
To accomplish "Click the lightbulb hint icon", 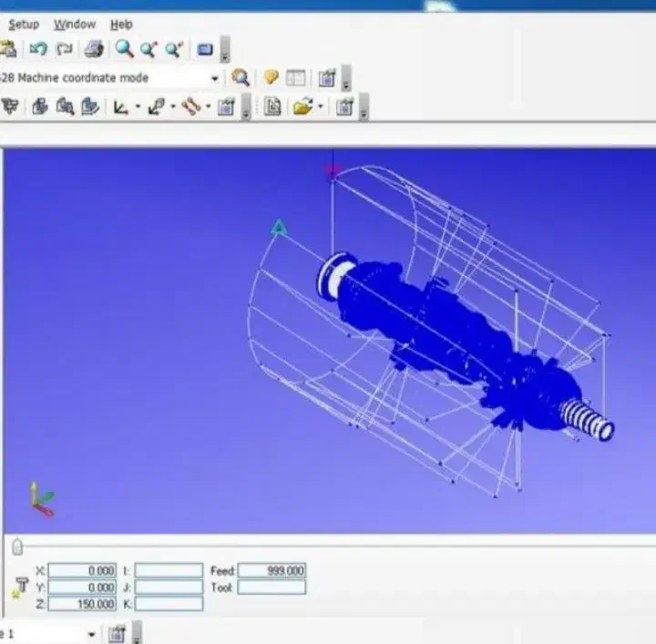I will click(x=271, y=78).
